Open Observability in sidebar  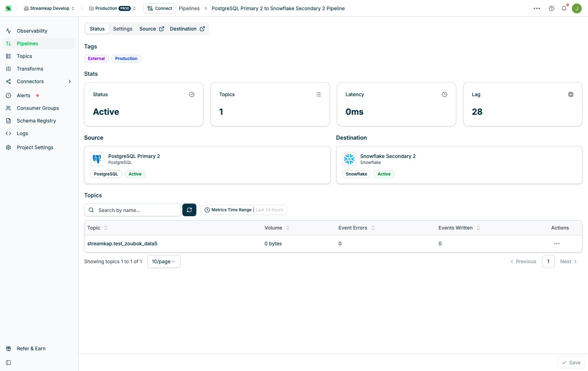[39, 31]
